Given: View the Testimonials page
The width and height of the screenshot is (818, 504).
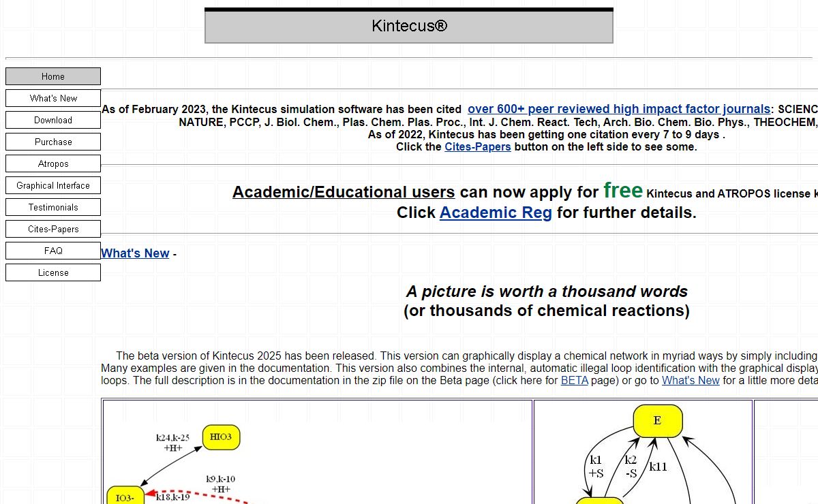Looking at the screenshot, I should (53, 207).
